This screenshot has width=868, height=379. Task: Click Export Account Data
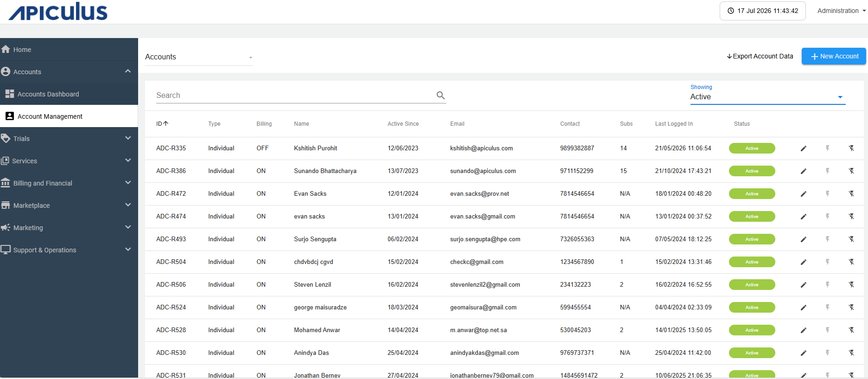(x=760, y=56)
